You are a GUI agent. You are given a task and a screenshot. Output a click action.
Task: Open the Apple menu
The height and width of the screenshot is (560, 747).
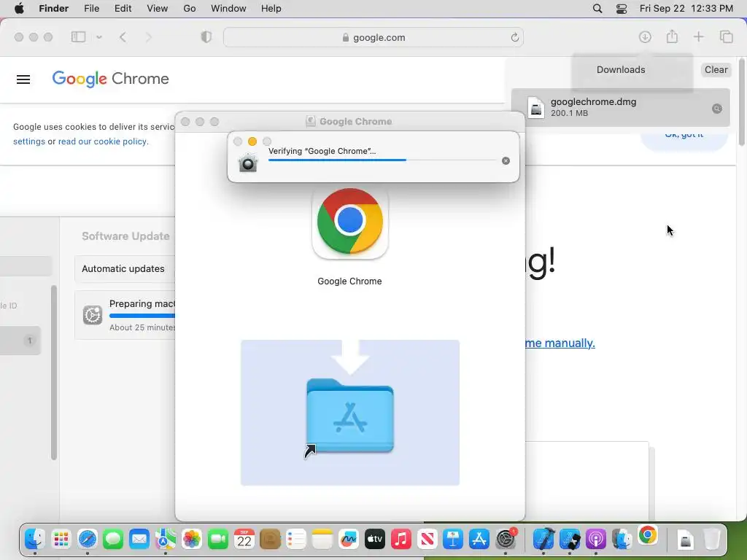click(19, 9)
